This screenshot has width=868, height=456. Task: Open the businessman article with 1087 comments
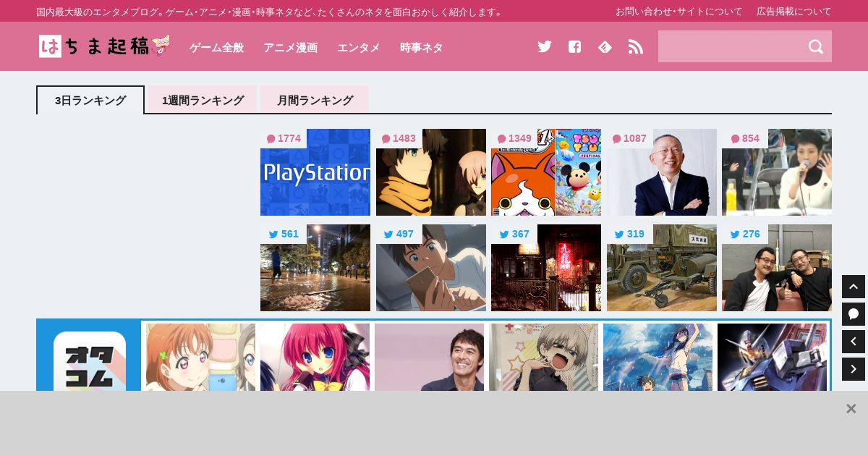(x=662, y=172)
